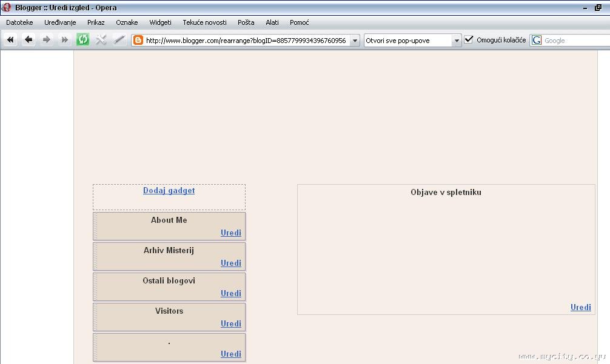Toggle the Omogući kolačiće checkbox
Screen dimensions: 610x364
(x=469, y=39)
